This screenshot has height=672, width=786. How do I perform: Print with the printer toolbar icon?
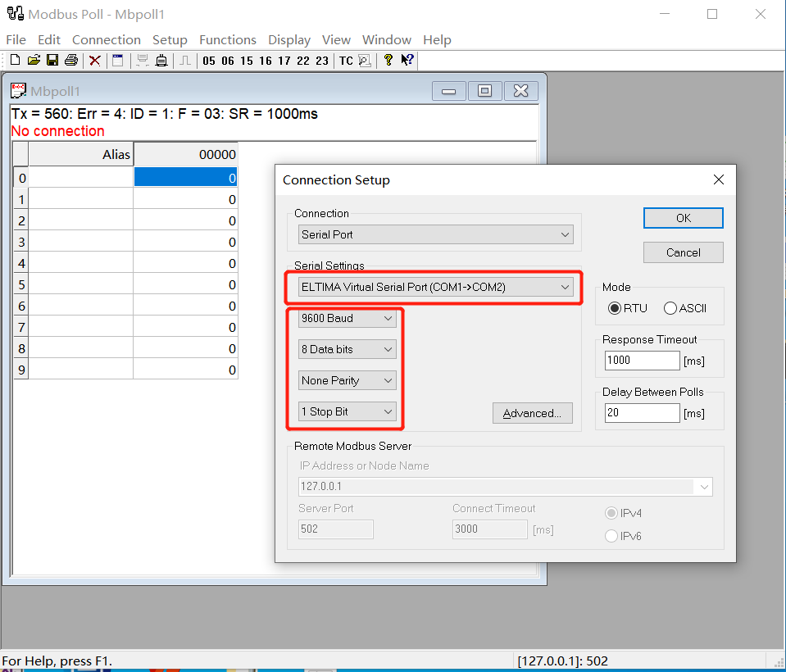click(x=71, y=60)
